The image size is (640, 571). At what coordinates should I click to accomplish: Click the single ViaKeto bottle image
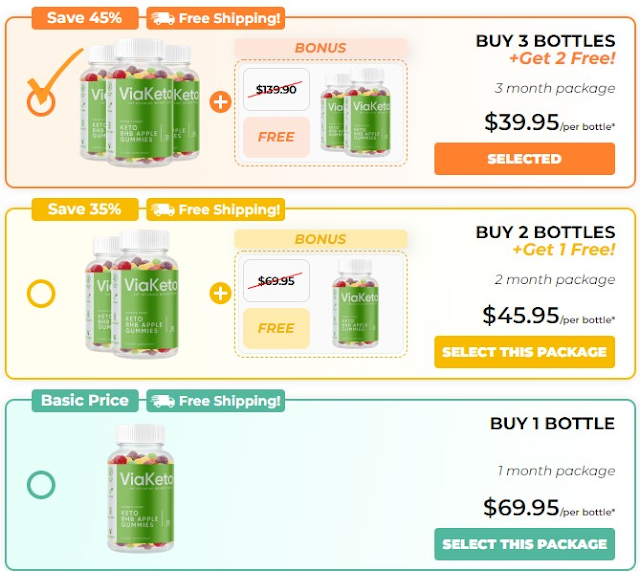(x=140, y=485)
